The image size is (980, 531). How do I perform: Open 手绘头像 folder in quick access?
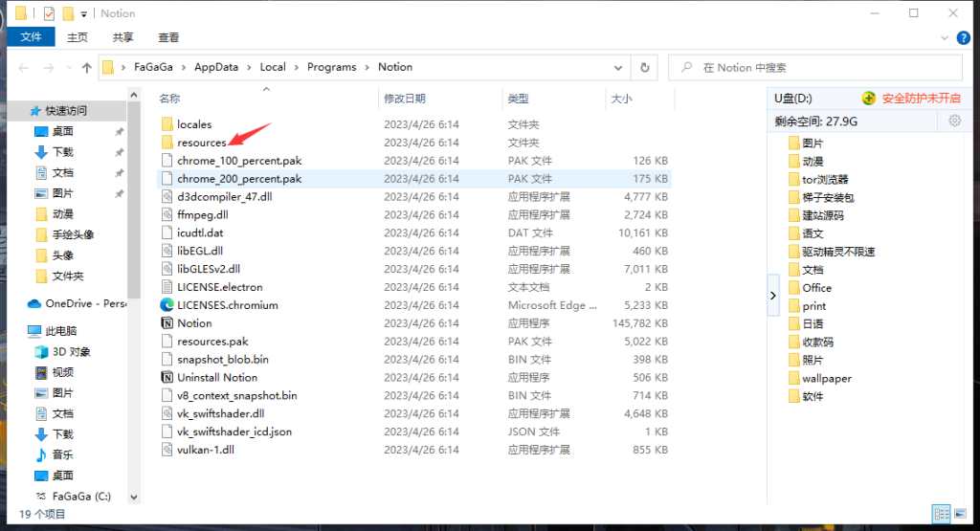click(65, 235)
